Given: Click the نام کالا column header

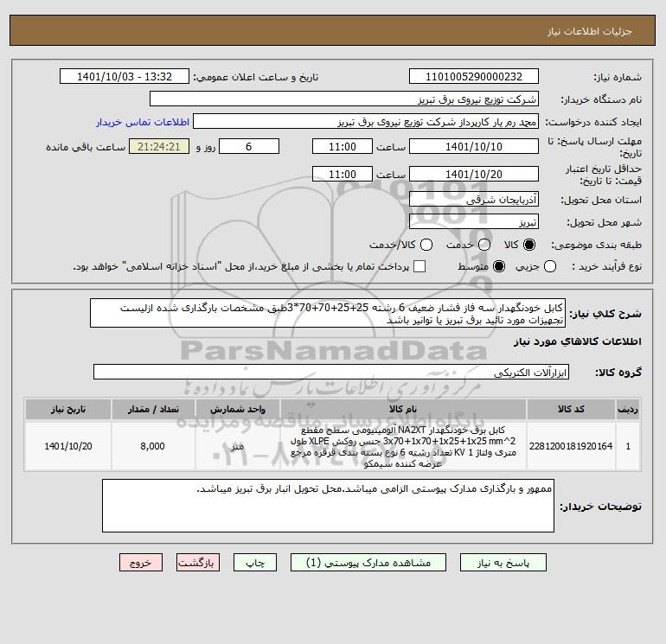Looking at the screenshot, I should pos(403,409).
